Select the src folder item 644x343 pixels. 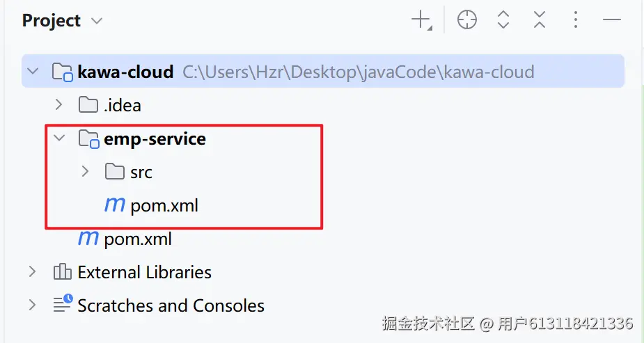pyautogui.click(x=141, y=172)
